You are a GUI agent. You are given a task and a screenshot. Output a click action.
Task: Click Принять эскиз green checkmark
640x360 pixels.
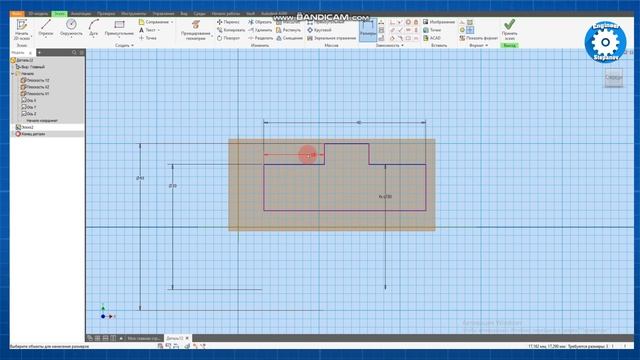(x=509, y=29)
